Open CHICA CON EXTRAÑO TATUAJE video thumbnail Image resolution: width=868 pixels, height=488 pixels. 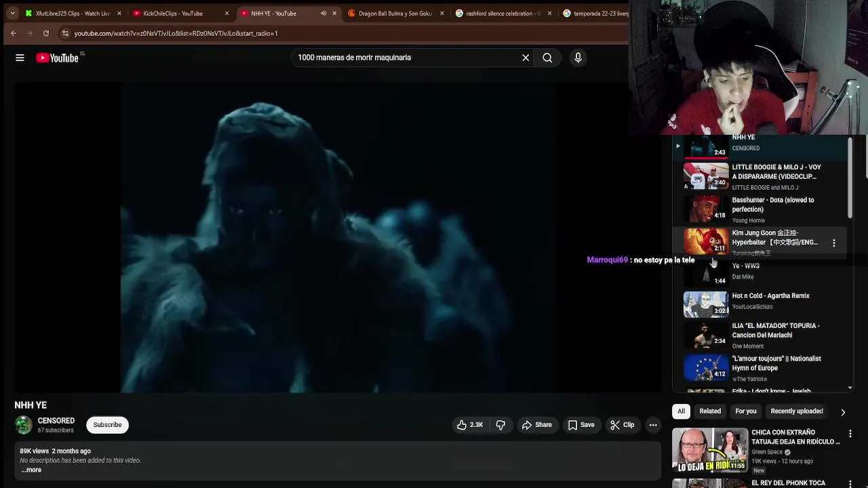tap(710, 449)
